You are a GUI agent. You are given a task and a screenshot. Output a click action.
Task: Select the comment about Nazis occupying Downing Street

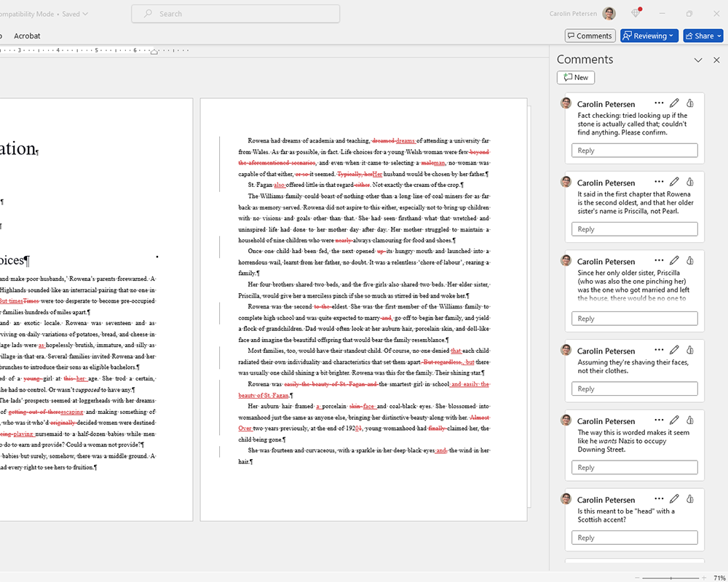tap(633, 441)
